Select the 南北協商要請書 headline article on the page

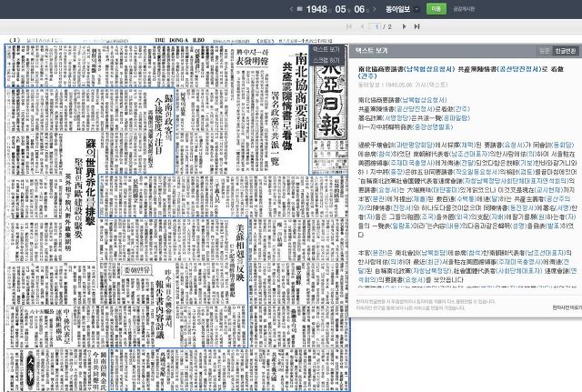pos(301,97)
